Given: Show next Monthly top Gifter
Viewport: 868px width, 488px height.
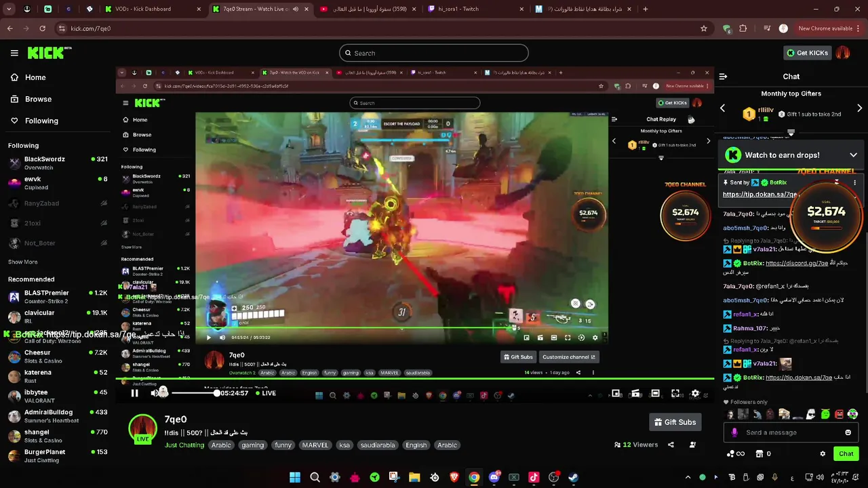Looking at the screenshot, I should tap(859, 108).
